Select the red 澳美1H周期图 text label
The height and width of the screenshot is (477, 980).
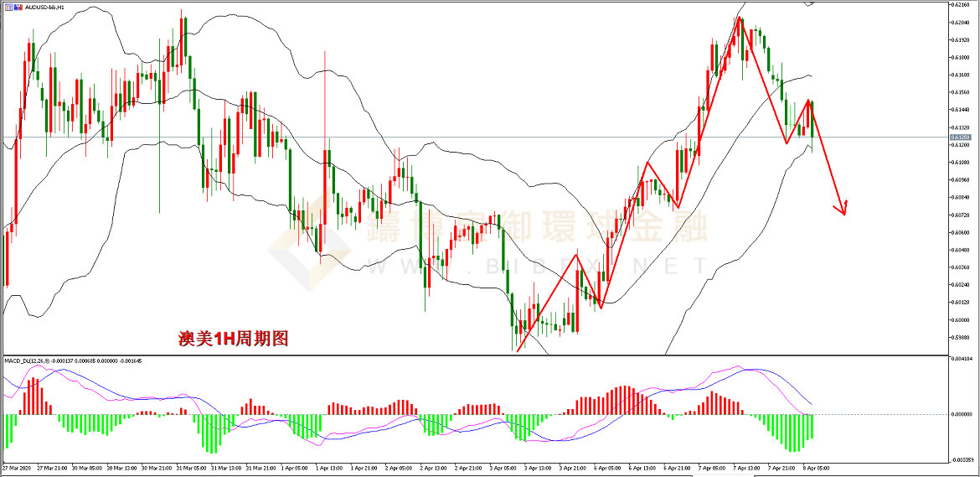tap(233, 339)
